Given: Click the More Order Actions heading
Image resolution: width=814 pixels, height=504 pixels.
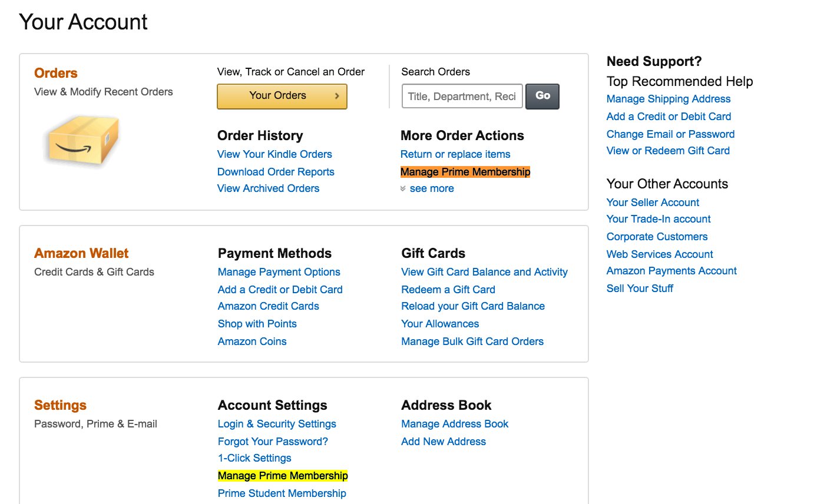Looking at the screenshot, I should (462, 135).
